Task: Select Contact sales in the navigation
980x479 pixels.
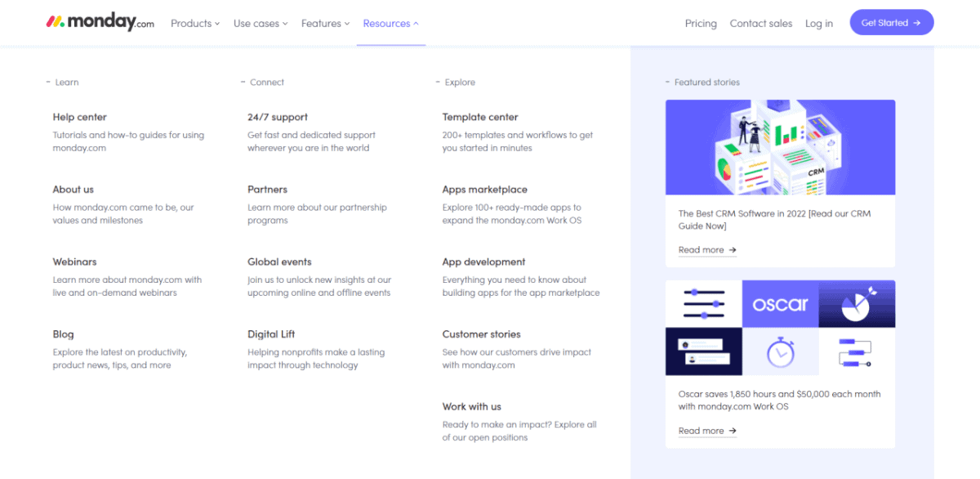Action: 760,23
